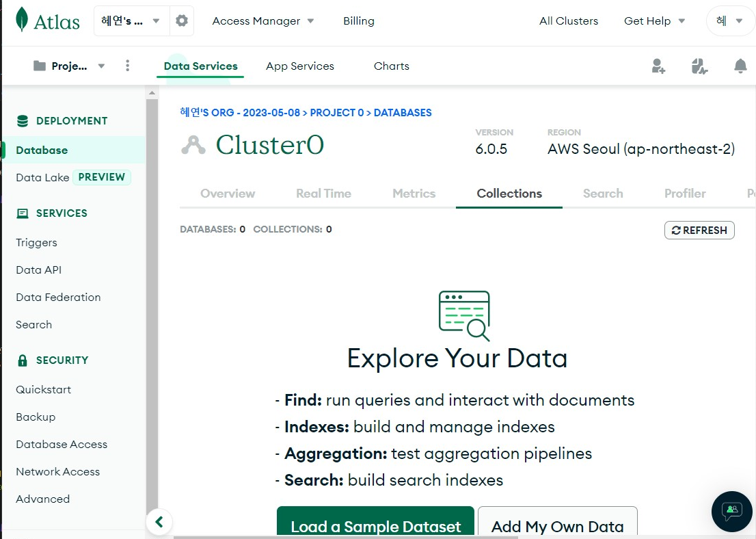Open the Overview tab
This screenshot has width=756, height=539.
[x=228, y=194]
